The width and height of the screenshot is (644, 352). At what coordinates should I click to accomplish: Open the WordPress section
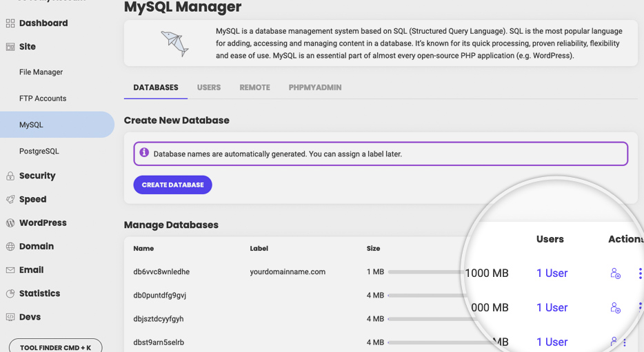pos(43,223)
